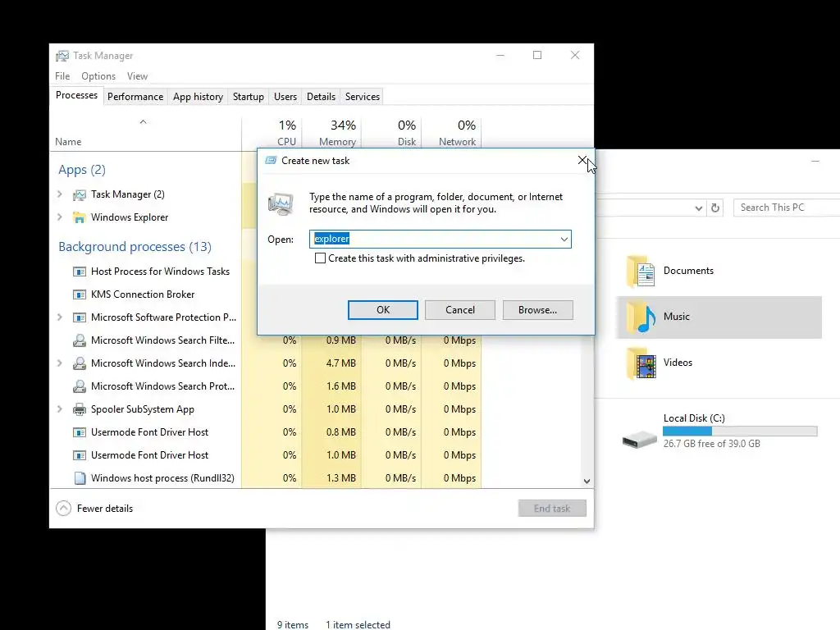840x630 pixels.
Task: Click the Task Manager title bar icon
Action: point(62,56)
